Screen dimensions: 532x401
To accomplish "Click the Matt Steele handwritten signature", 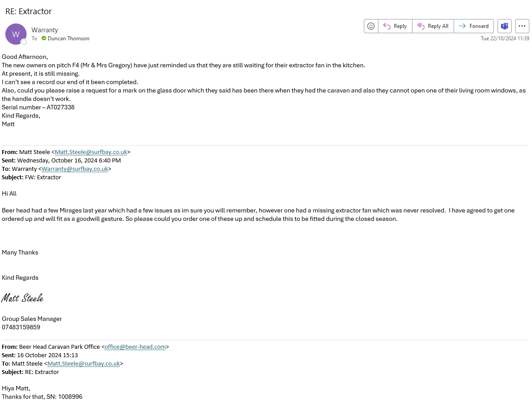I will coord(23,298).
